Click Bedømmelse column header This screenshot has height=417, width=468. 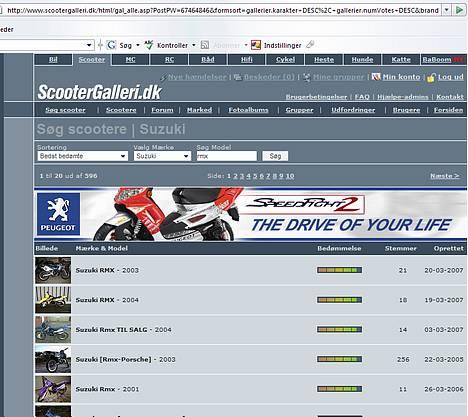click(x=339, y=248)
